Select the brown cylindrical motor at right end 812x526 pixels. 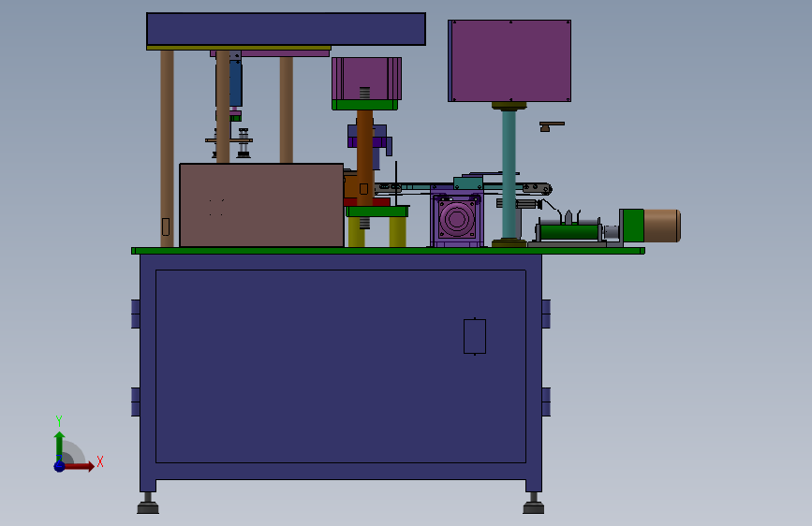(x=662, y=226)
